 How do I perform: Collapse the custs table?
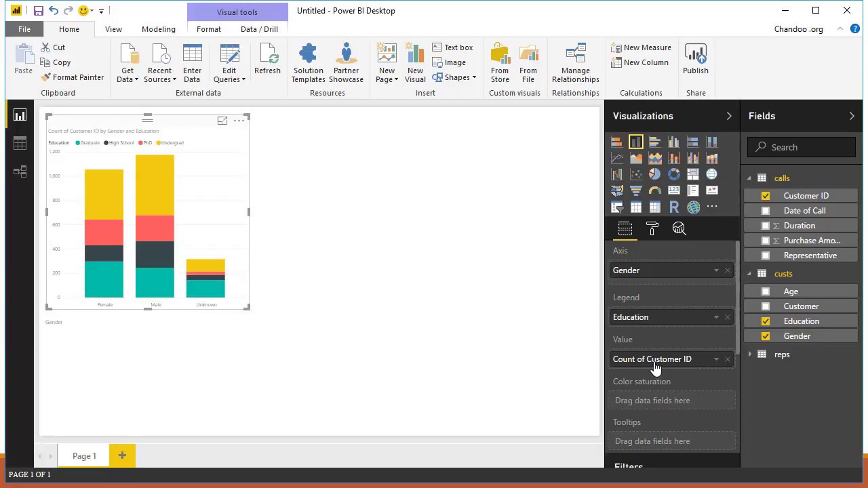[x=749, y=274]
